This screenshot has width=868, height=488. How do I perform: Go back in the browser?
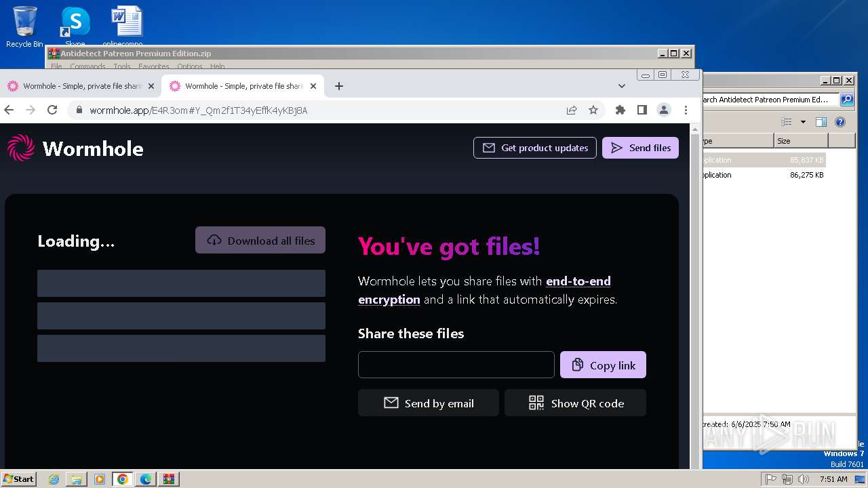point(9,110)
